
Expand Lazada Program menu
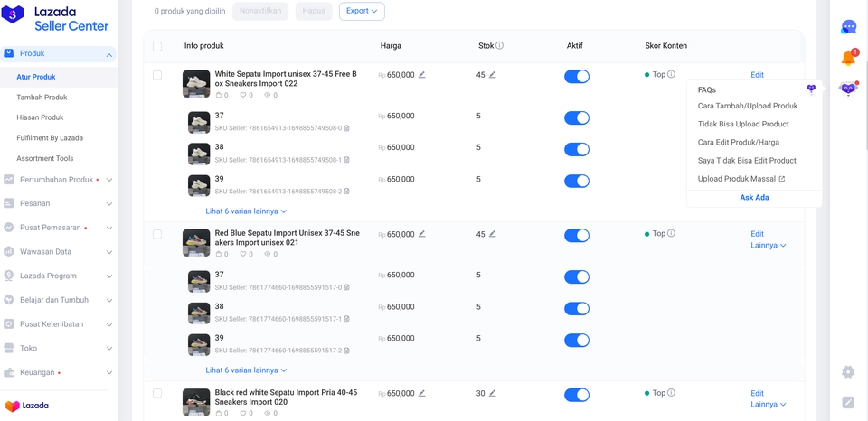[109, 276]
